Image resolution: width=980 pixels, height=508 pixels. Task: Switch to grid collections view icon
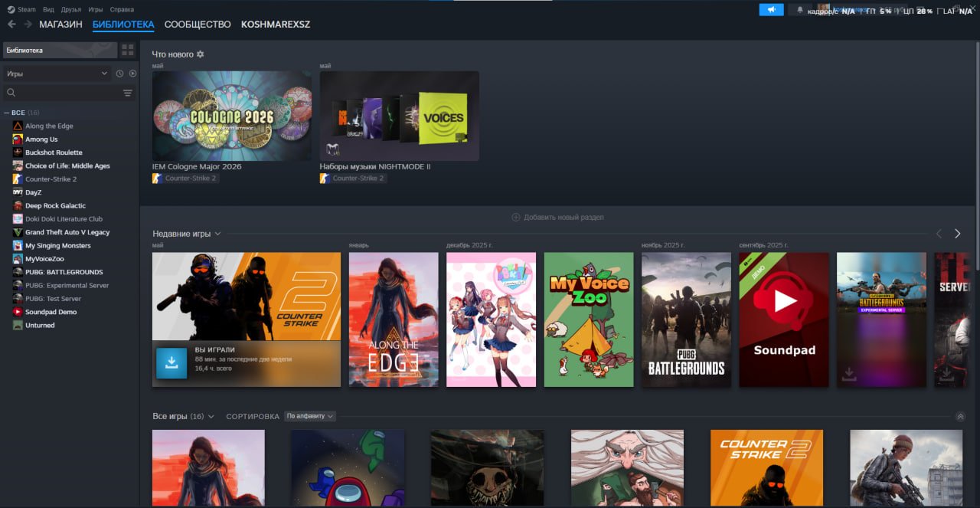pos(128,50)
